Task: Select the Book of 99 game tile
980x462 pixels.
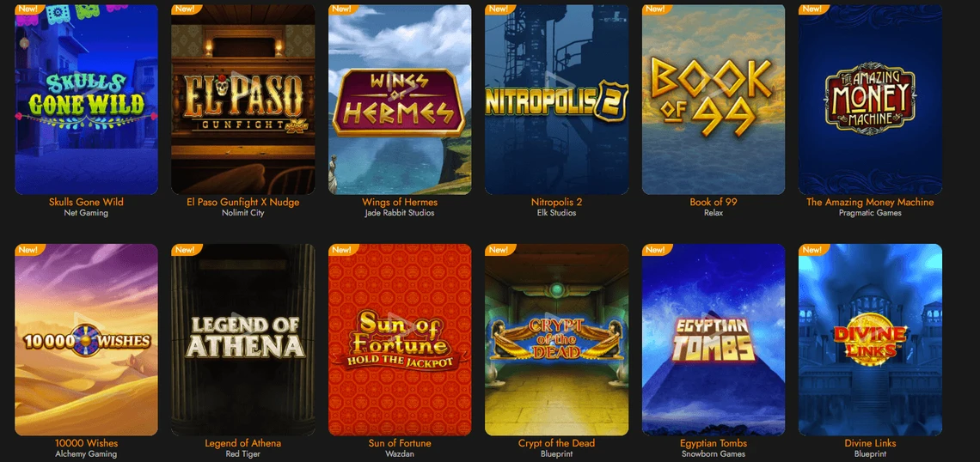Action: click(714, 100)
